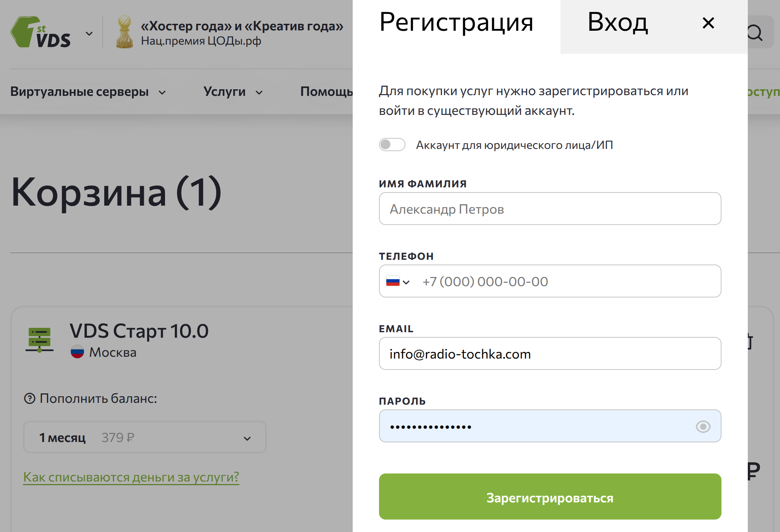Screen dimensions: 780x532
Task: Click the search magnifier icon
Action: [755, 33]
